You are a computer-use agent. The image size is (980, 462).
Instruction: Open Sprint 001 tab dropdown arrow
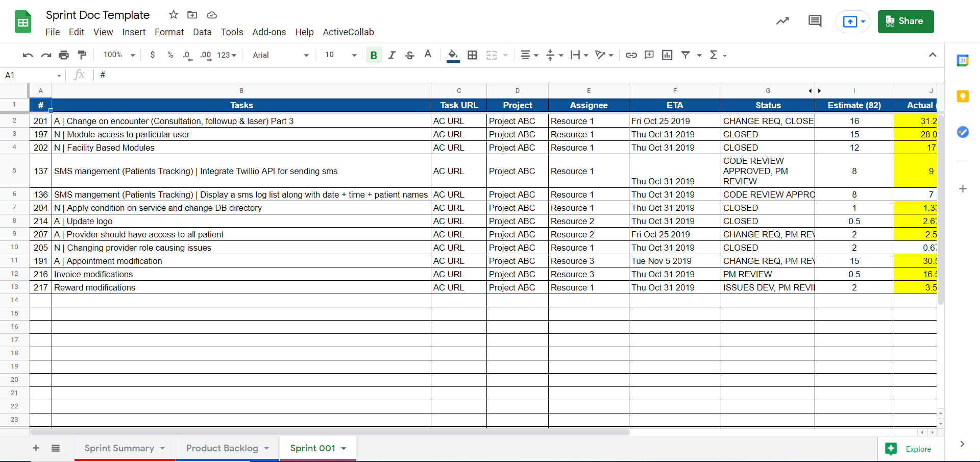tap(344, 448)
